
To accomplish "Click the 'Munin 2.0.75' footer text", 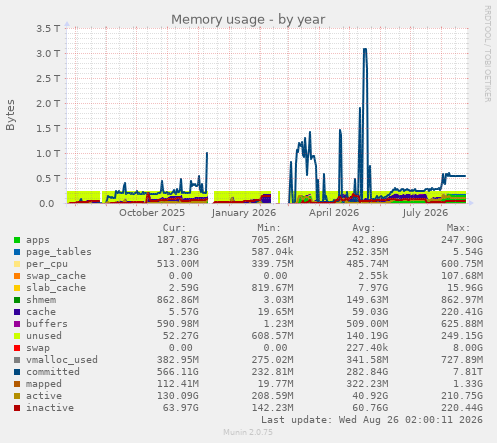I will (248, 432).
